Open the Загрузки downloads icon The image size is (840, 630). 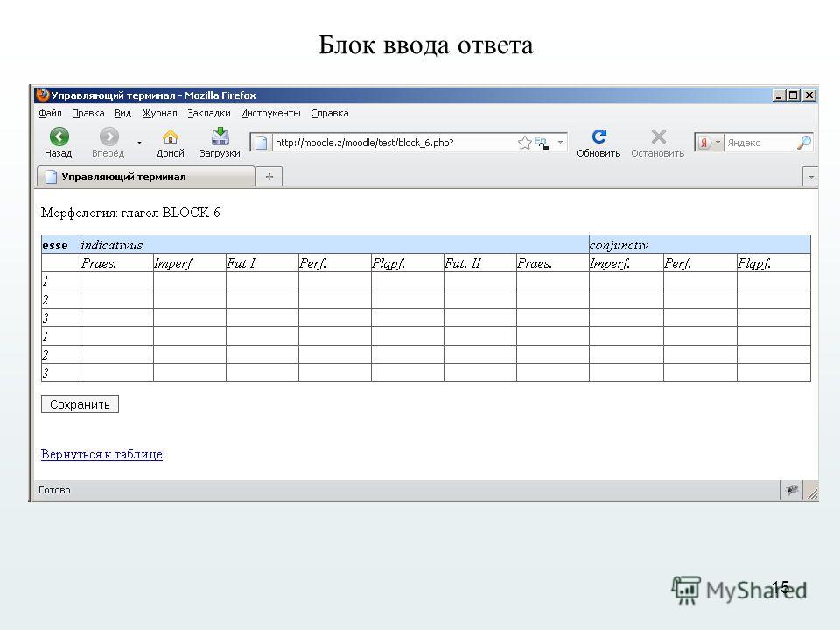pos(220,136)
